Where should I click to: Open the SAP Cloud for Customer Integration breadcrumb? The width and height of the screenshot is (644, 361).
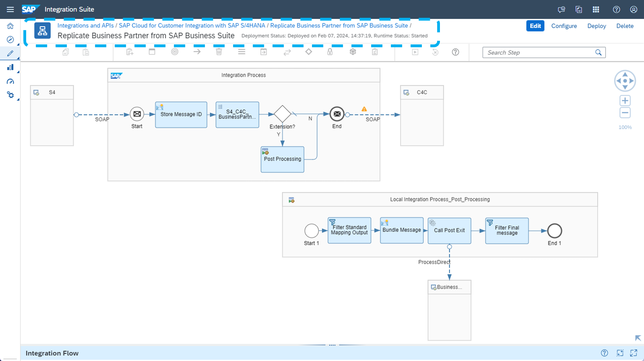[192, 25]
